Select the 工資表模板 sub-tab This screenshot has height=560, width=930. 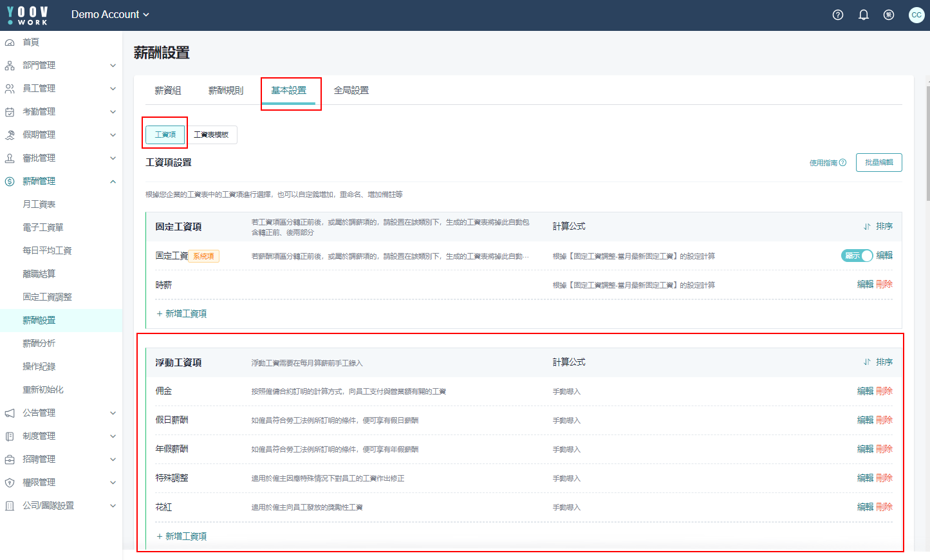[211, 135]
